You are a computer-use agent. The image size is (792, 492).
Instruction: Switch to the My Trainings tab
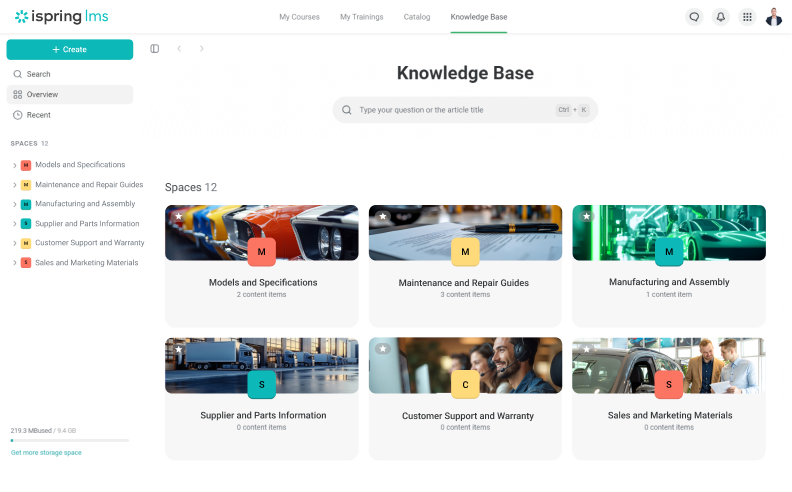tap(362, 17)
